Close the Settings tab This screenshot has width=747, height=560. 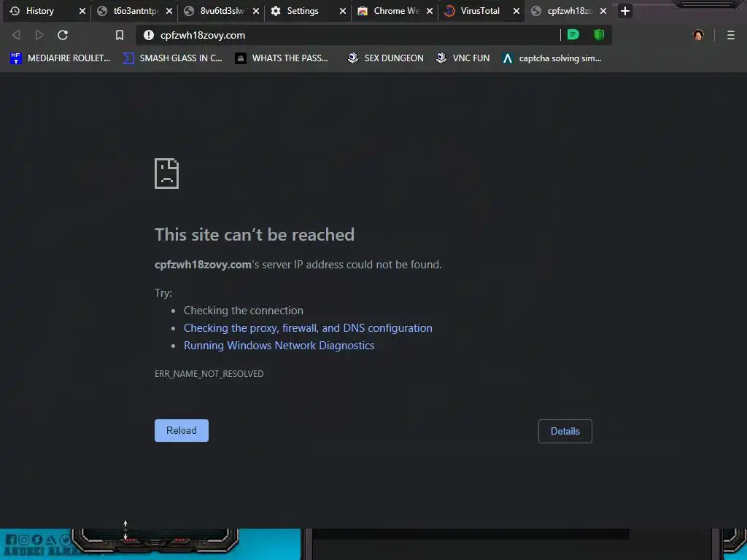(x=343, y=11)
